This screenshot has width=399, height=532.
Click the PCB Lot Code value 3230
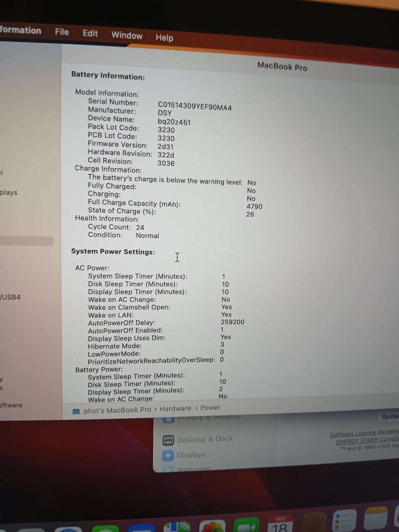tap(166, 138)
